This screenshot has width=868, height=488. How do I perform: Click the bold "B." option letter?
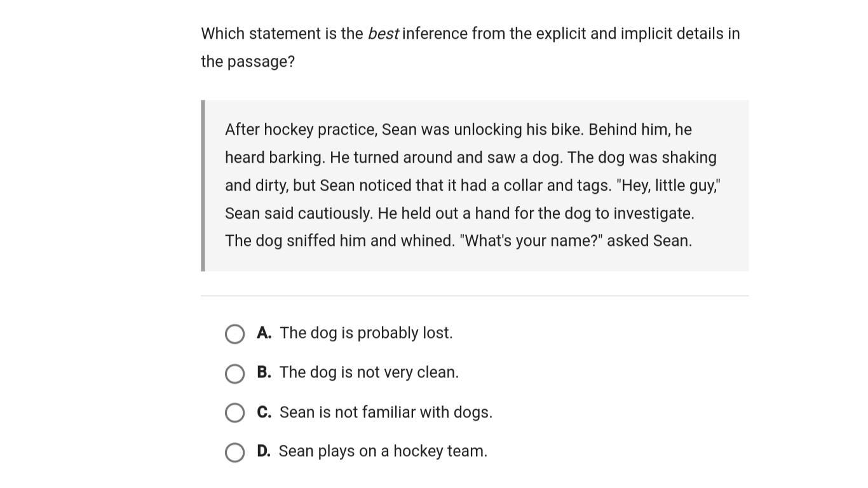(x=264, y=372)
